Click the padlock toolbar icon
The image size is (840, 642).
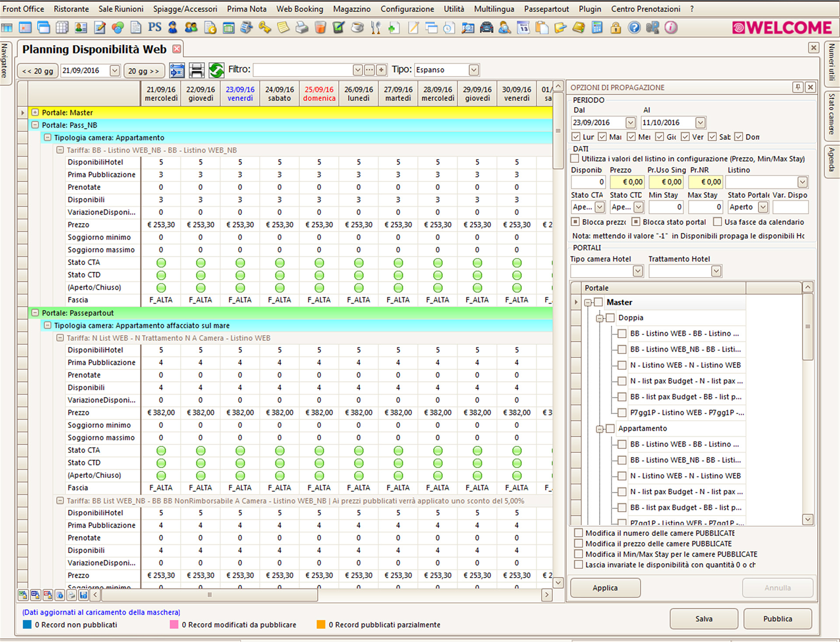tap(616, 28)
